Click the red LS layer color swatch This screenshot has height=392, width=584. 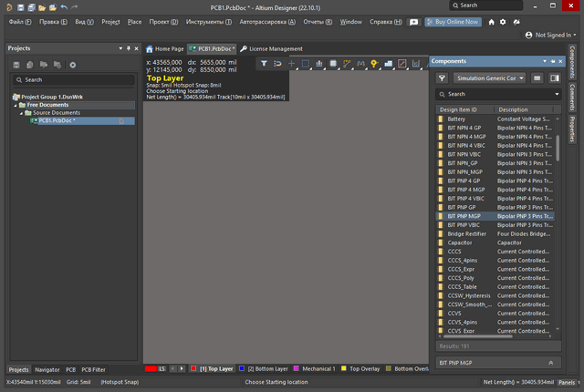pyautogui.click(x=151, y=368)
